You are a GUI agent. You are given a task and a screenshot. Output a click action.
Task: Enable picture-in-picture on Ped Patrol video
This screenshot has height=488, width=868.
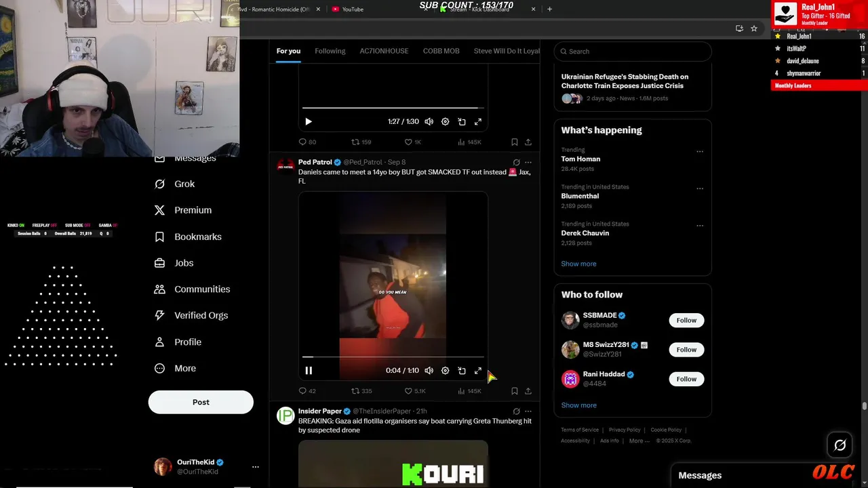tap(462, 371)
